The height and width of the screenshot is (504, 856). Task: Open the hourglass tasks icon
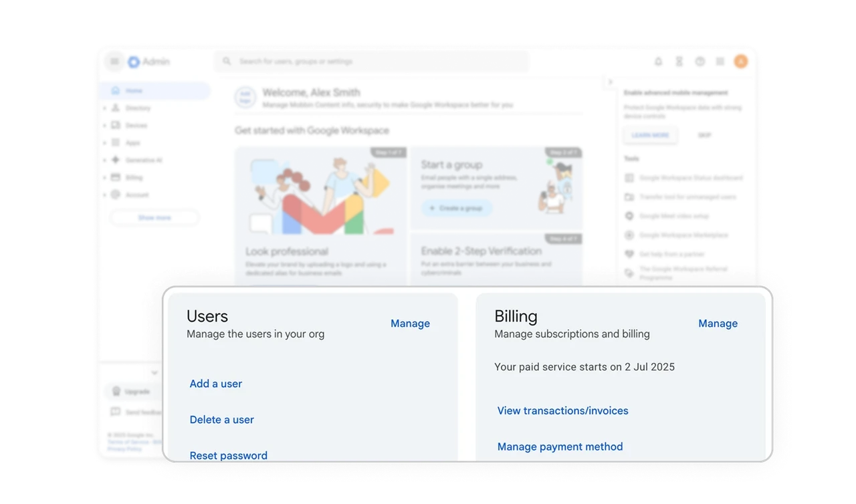coord(679,61)
